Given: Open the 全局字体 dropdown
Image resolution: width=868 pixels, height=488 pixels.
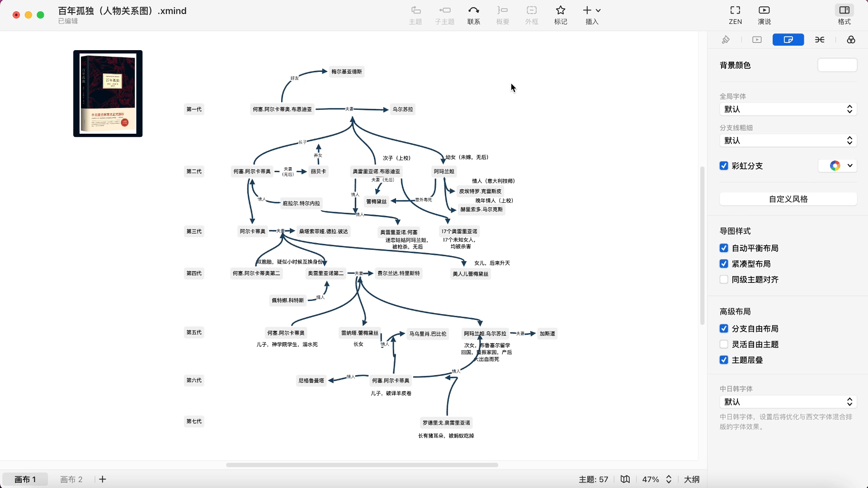Looking at the screenshot, I should tap(788, 109).
